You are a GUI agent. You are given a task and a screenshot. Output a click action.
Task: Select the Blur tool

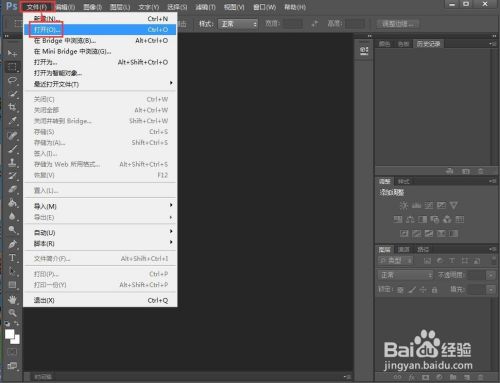pos(12,216)
